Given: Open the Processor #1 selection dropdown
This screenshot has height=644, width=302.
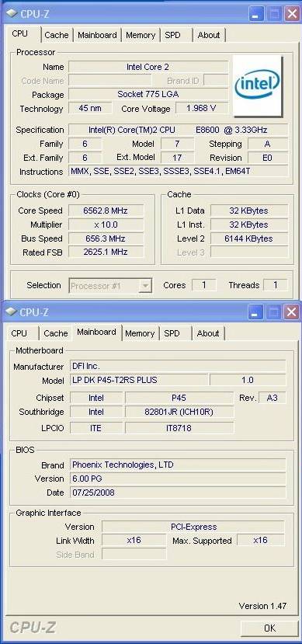Looking at the screenshot, I should (145, 285).
